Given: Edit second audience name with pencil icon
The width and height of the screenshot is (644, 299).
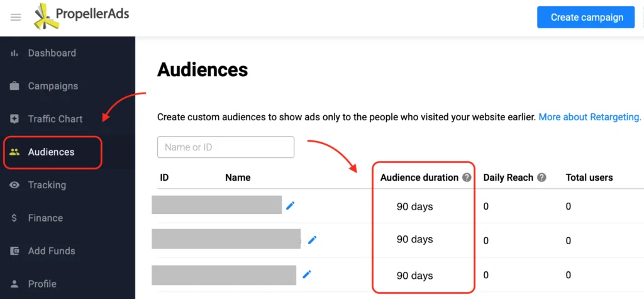Looking at the screenshot, I should (x=313, y=239).
